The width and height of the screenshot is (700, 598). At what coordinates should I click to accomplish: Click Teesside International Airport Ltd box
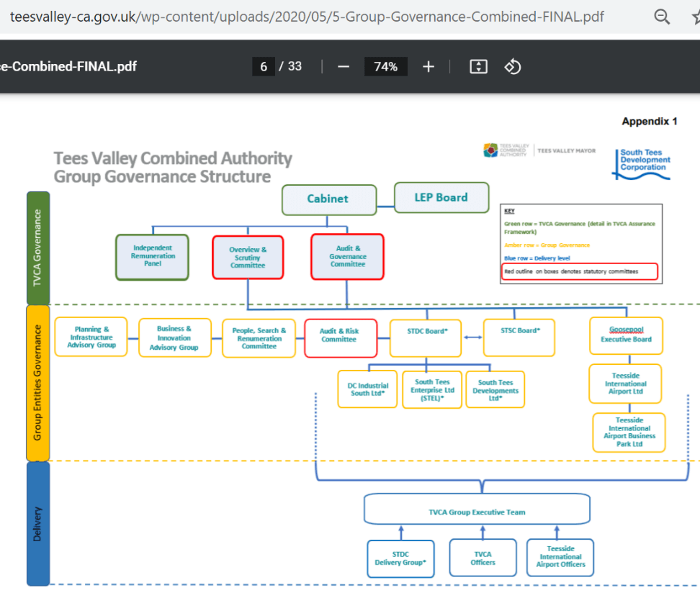(x=625, y=384)
